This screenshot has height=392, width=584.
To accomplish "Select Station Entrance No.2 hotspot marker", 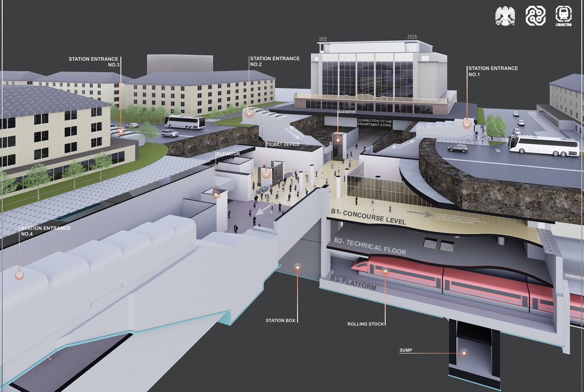I will 249,114.
